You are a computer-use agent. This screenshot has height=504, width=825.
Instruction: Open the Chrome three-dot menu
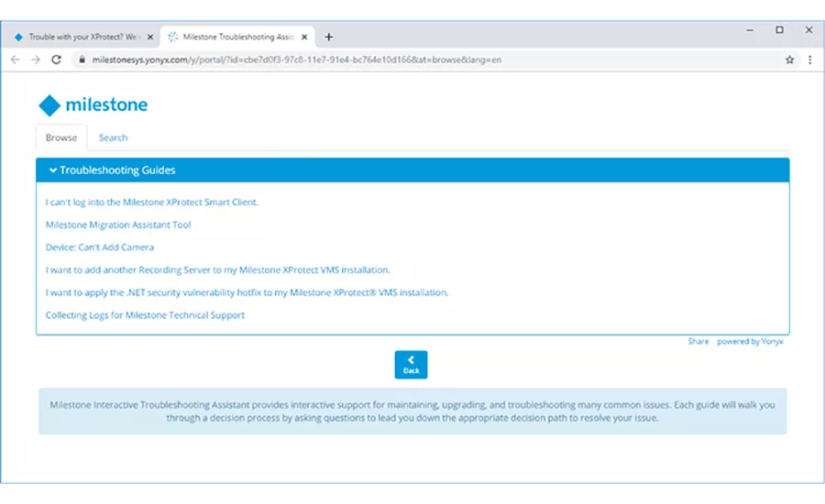(809, 60)
